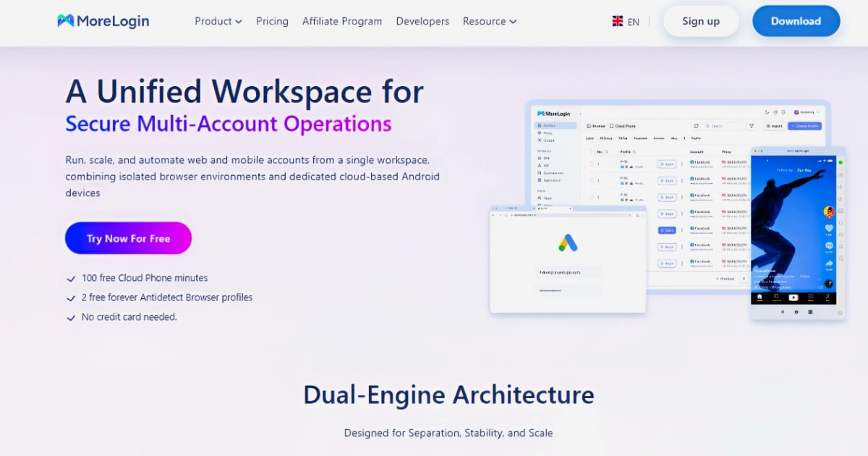868x456 pixels.
Task: Click the Google Ads logo in browser mockup
Action: pos(568,242)
